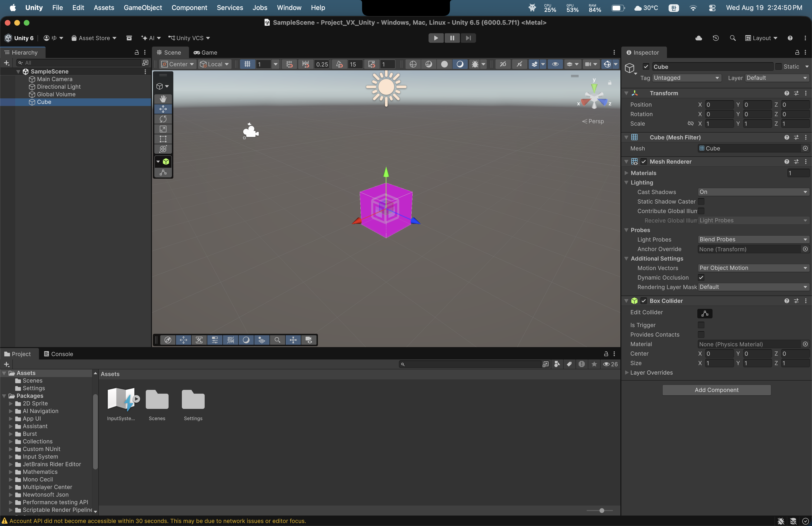Enable the Is Trigger checkbox
The image size is (812, 526).
coord(701,325)
